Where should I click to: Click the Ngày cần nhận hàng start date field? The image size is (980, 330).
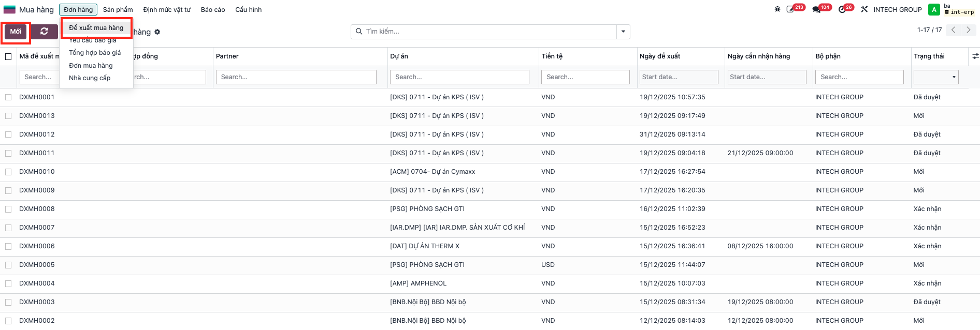tap(767, 77)
